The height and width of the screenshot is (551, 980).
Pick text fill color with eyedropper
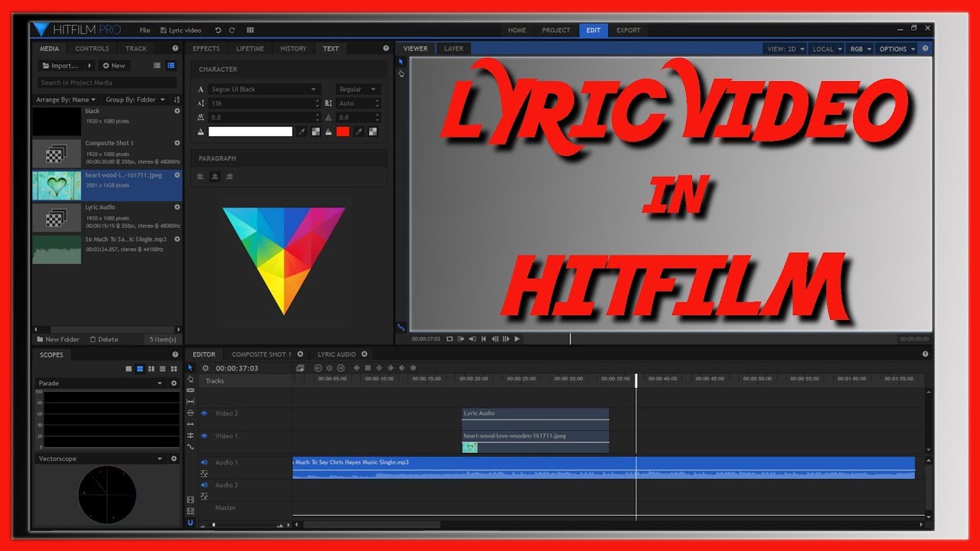click(x=302, y=132)
